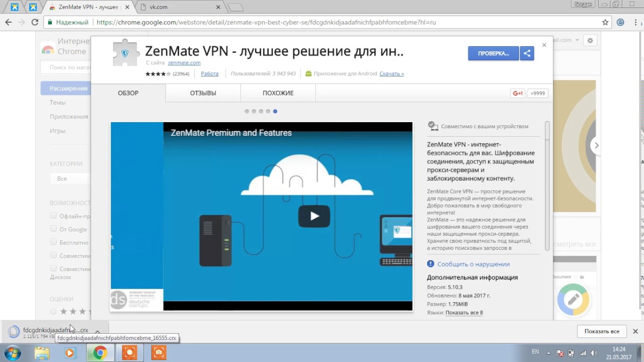Click the ZenMate puzzle piece logo
Viewport: 644px width, 362px height.
[x=125, y=53]
